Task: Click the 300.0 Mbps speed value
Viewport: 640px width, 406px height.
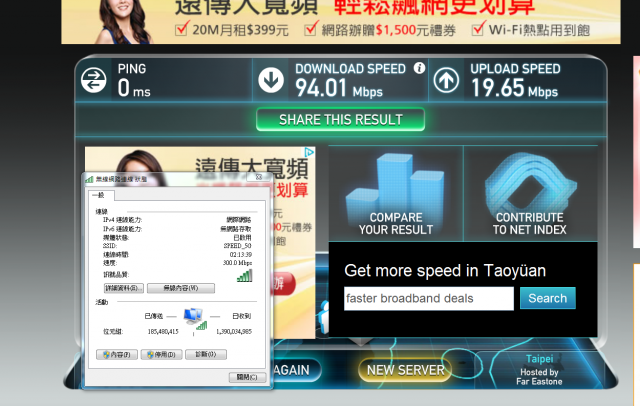Action: [x=237, y=263]
